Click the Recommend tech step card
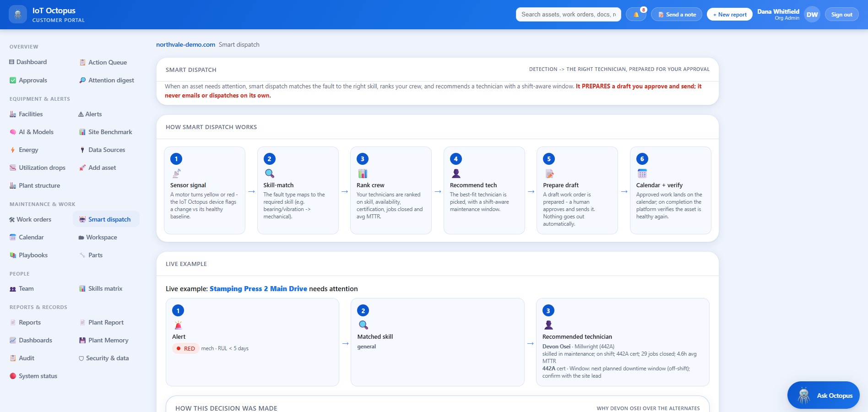The image size is (868, 412). 484,190
